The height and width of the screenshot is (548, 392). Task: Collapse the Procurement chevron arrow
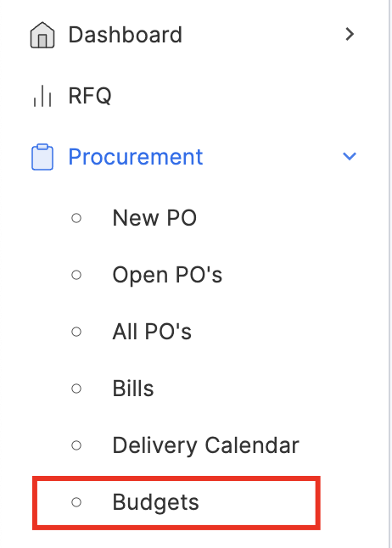[x=350, y=156]
